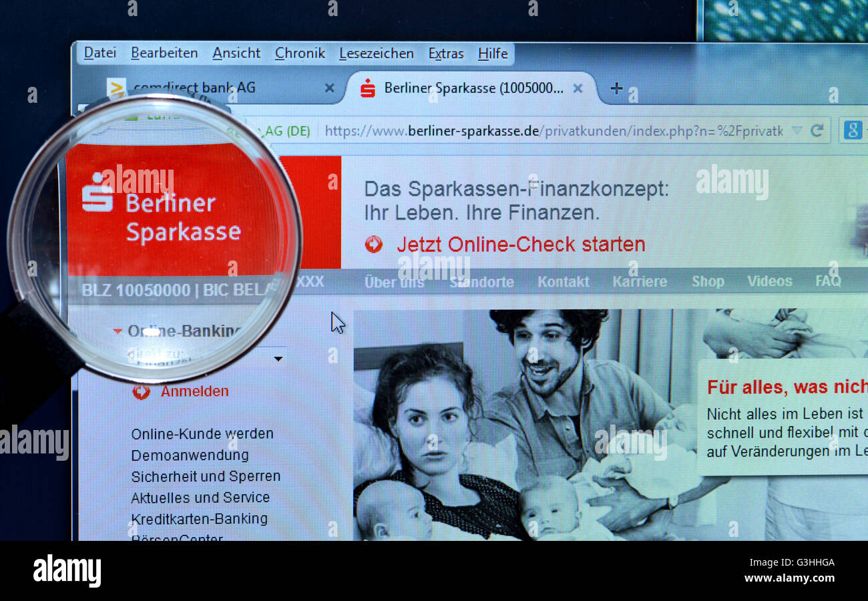This screenshot has width=868, height=601.
Task: Open the Standorte navigation link
Action: click(x=481, y=282)
